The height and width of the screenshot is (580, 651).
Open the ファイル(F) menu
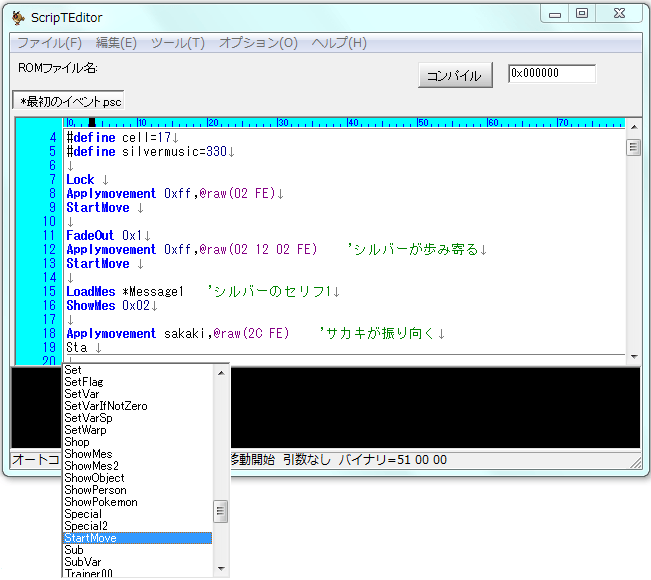pyautogui.click(x=49, y=43)
